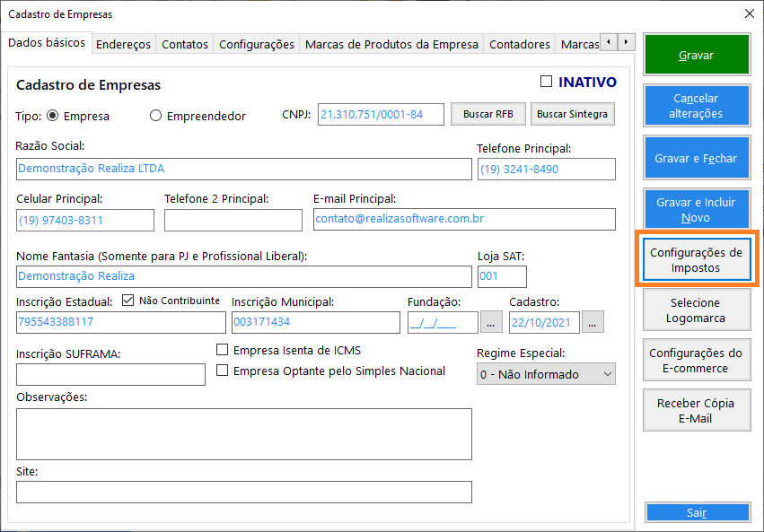Select the Empreendedor radio option
The width and height of the screenshot is (764, 532).
155,116
